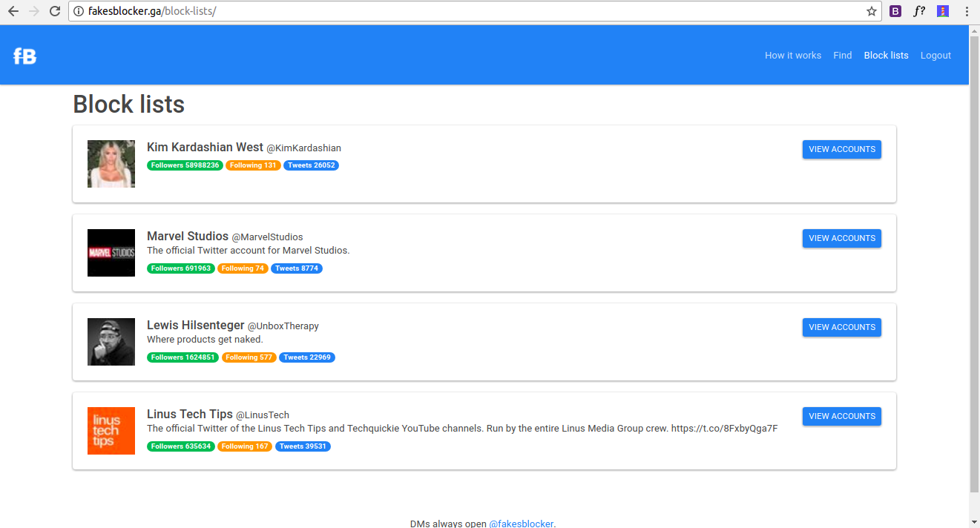The height and width of the screenshot is (528, 980).
Task: Click the Following 167 badge
Action: pos(245,446)
